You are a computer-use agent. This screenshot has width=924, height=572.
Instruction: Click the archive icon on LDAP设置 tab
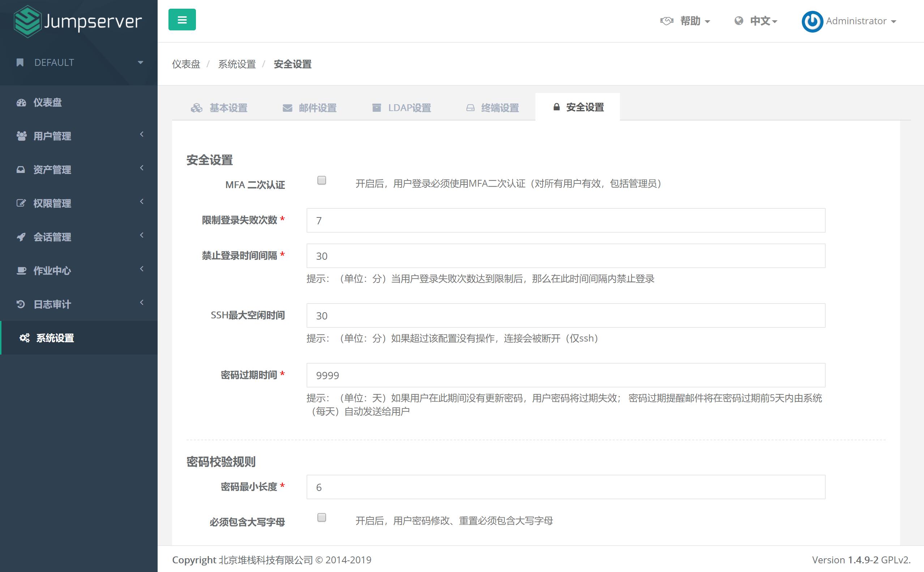point(377,108)
